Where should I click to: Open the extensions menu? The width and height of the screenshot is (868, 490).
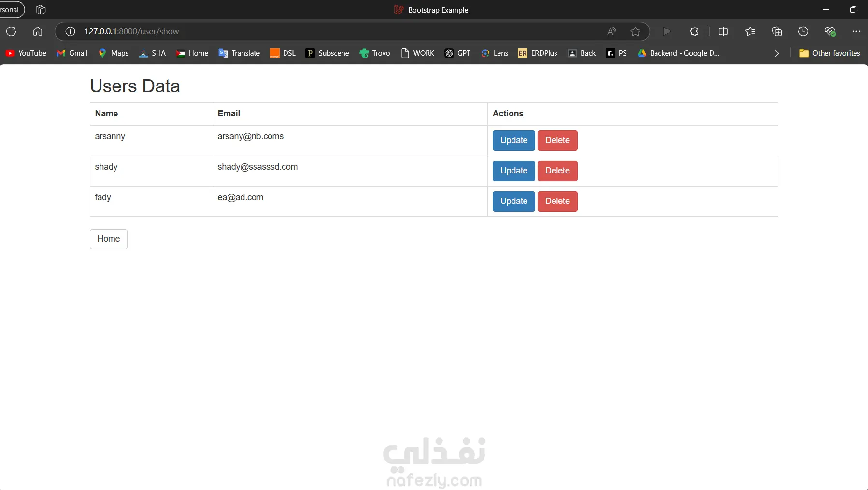[x=694, y=31]
